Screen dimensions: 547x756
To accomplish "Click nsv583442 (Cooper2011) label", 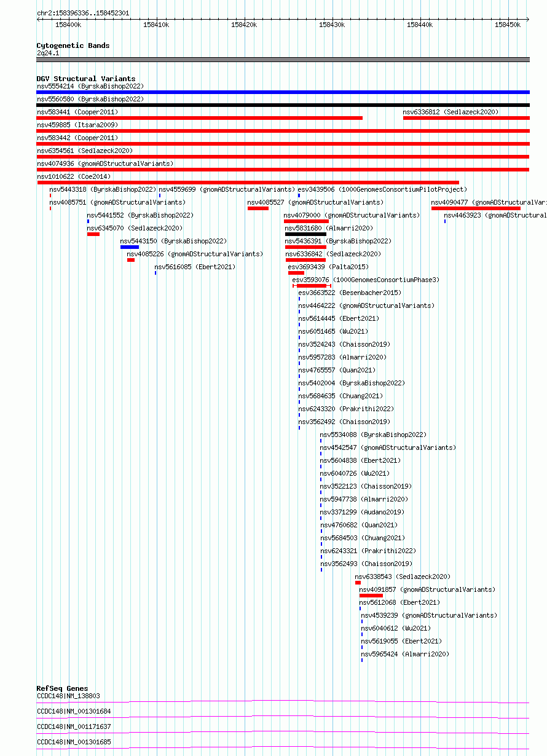I will (x=77, y=138).
